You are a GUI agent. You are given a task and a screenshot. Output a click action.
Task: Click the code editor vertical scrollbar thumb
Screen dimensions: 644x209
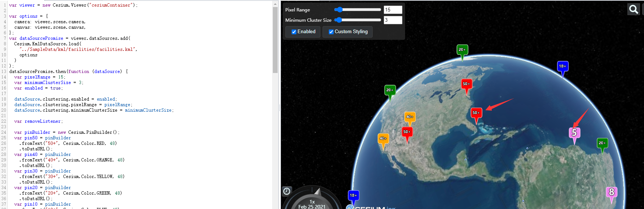pos(275,40)
